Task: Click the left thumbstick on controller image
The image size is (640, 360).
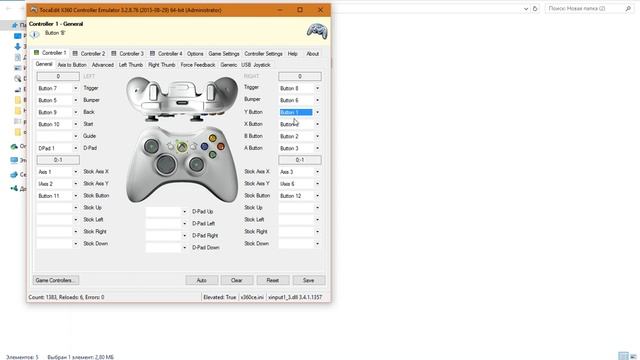Action: 151,146
